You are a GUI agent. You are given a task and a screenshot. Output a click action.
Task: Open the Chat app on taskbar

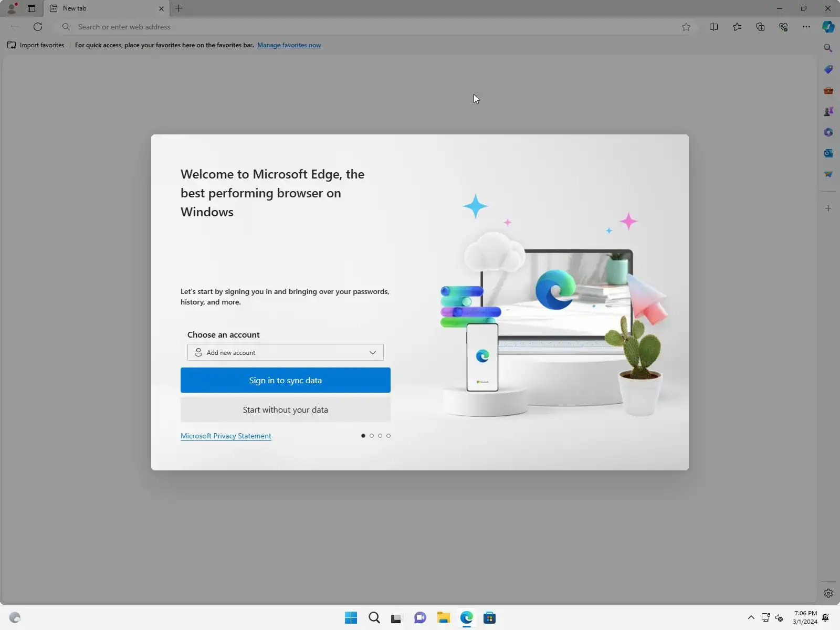pos(420,618)
